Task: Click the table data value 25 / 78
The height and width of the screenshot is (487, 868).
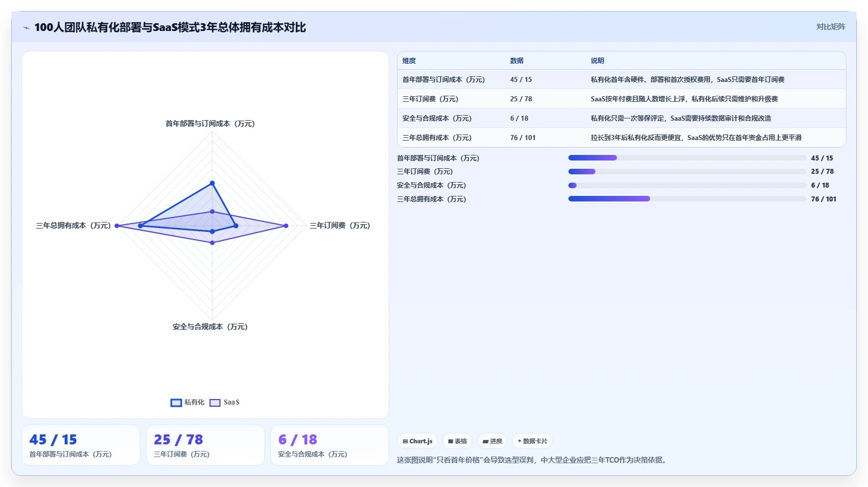Action: pos(521,99)
